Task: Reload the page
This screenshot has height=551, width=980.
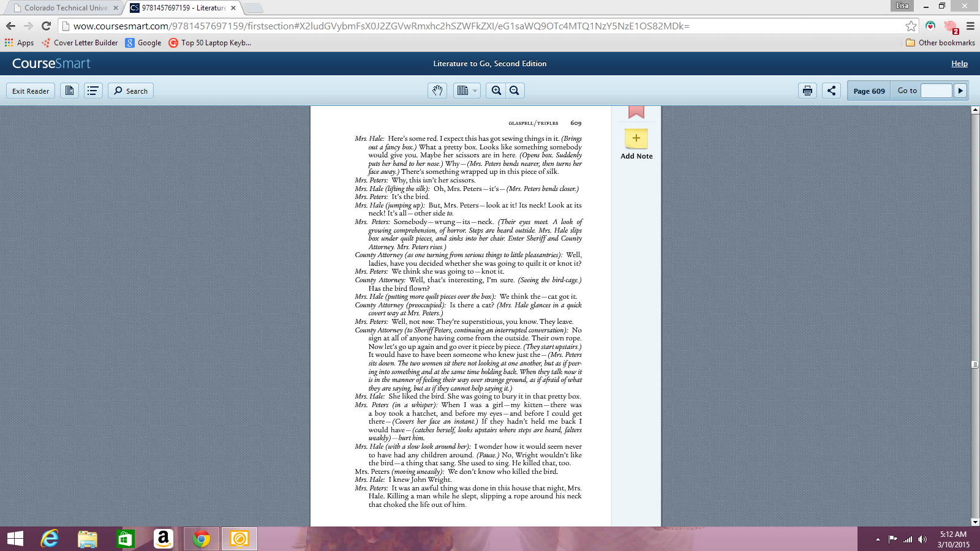Action: 46,26
